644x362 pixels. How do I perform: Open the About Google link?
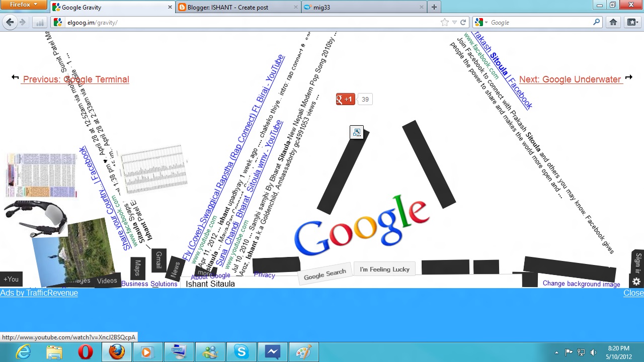tap(210, 277)
